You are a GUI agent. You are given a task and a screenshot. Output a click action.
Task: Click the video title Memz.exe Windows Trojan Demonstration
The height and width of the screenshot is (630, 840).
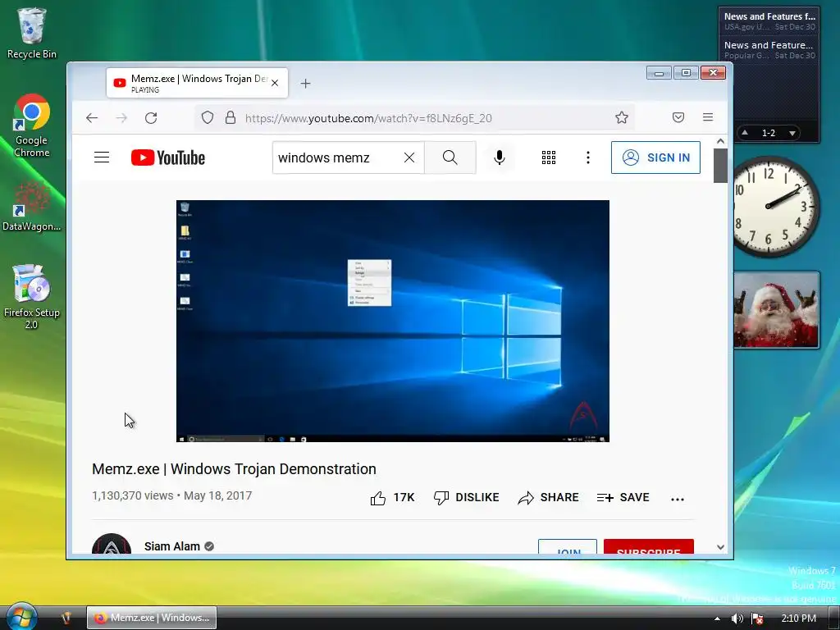tap(234, 468)
